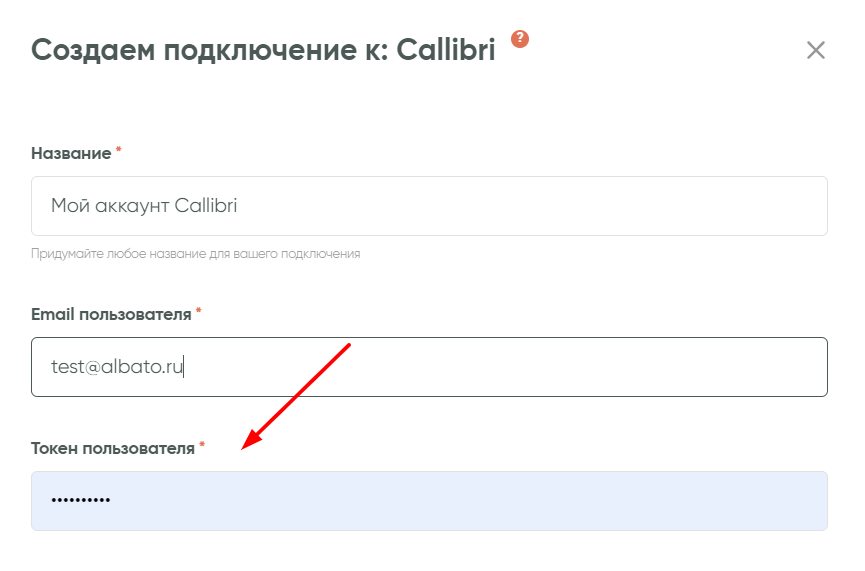Click the Email пользователя label
865x571 pixels.
coord(111,314)
